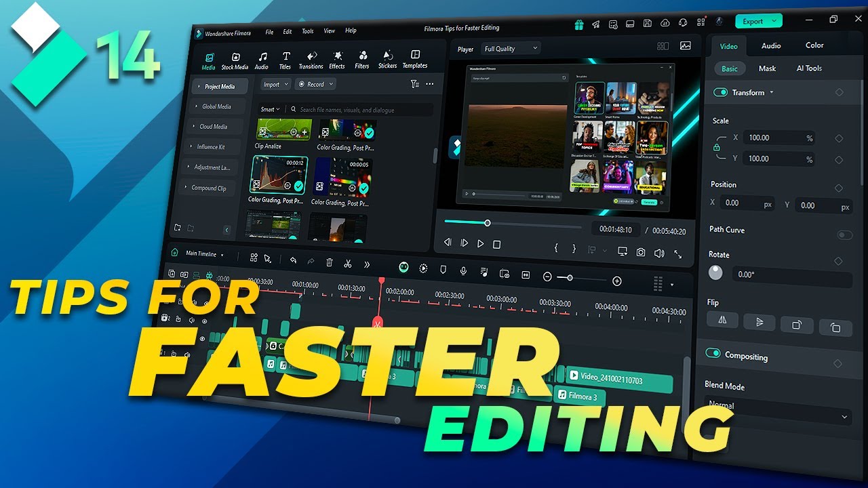This screenshot has height=488, width=868.
Task: Open the Stickers panel
Action: 387,60
